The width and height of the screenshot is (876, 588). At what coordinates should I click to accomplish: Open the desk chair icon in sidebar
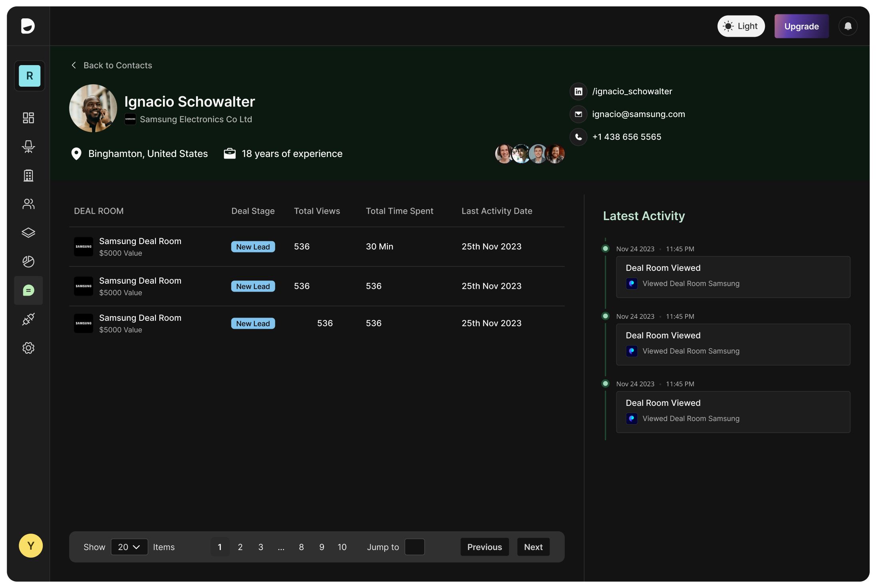click(x=28, y=147)
